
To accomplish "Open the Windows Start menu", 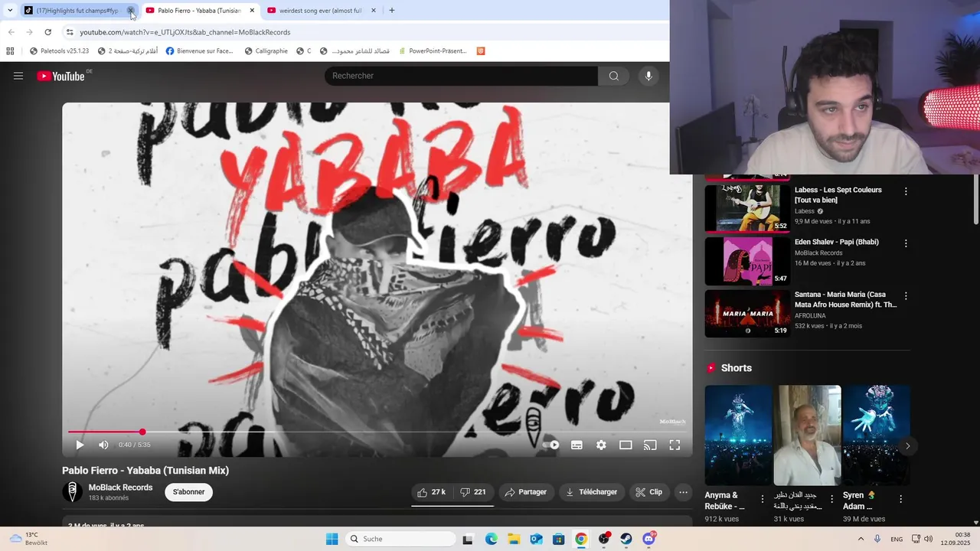I will pyautogui.click(x=332, y=539).
